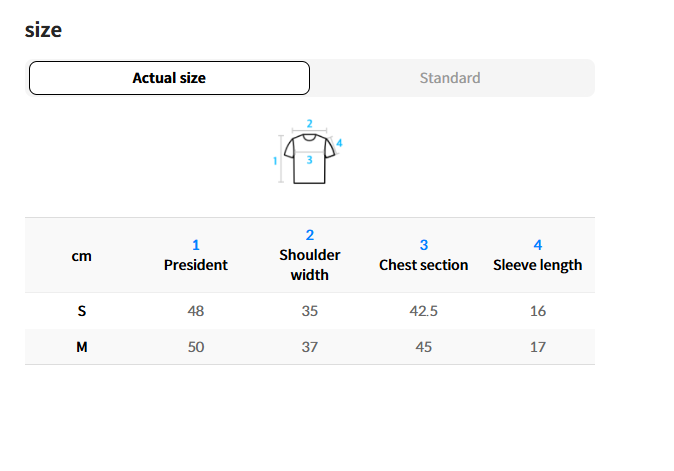Click the cm unit header cell
Viewport: 674px width, 471px height.
(x=82, y=256)
